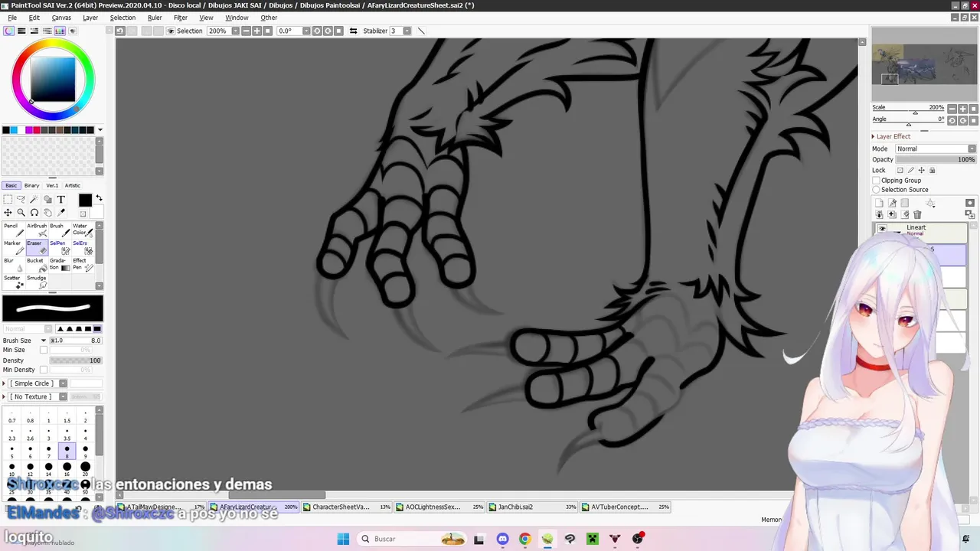Delete layer with trash icon
The image size is (980, 551).
click(x=917, y=214)
